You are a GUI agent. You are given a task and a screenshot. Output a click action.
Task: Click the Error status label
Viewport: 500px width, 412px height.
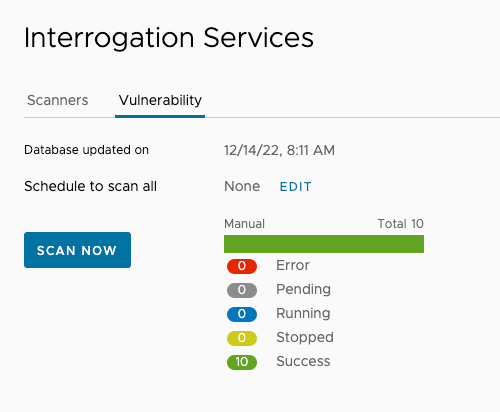point(293,265)
